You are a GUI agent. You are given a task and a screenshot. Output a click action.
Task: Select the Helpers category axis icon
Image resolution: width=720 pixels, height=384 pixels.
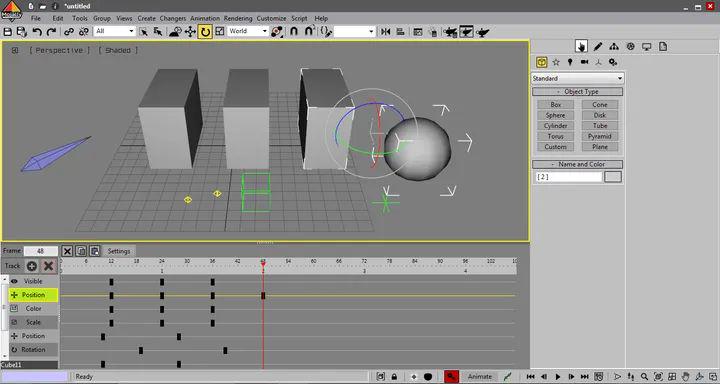click(x=598, y=62)
